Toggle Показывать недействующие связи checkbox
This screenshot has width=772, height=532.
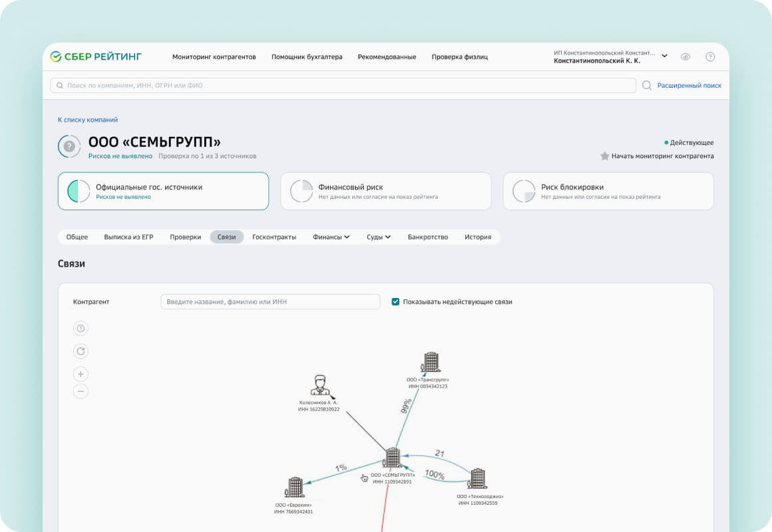395,302
